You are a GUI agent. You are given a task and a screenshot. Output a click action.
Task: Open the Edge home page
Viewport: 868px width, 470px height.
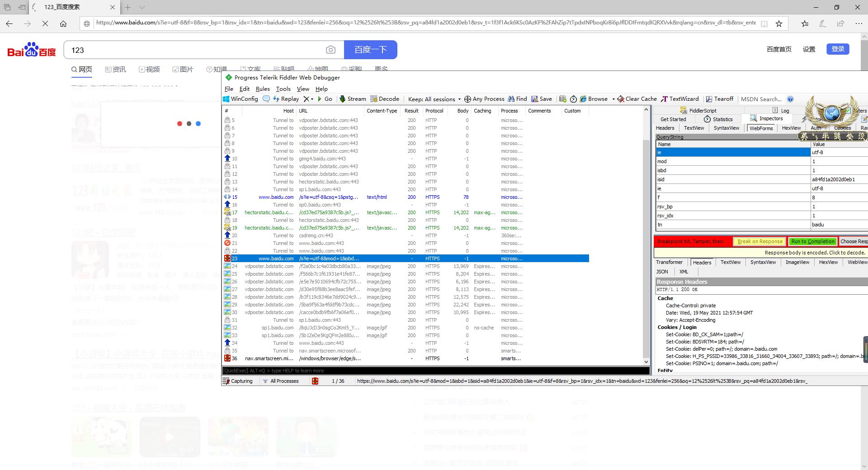coord(63,23)
